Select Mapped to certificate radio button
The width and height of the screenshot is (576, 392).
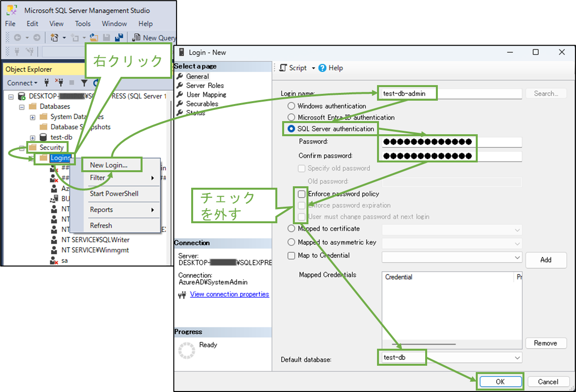[291, 229]
